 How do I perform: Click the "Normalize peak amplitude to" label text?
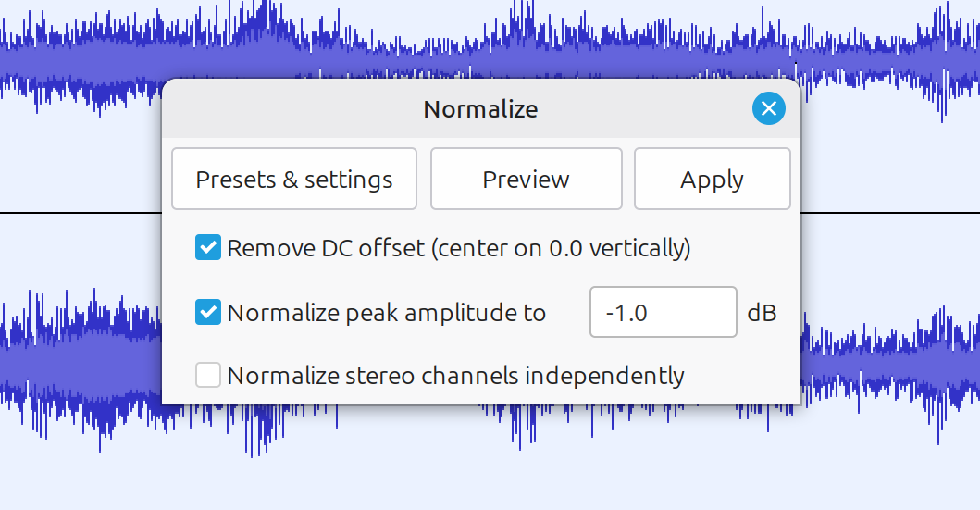[386, 313]
